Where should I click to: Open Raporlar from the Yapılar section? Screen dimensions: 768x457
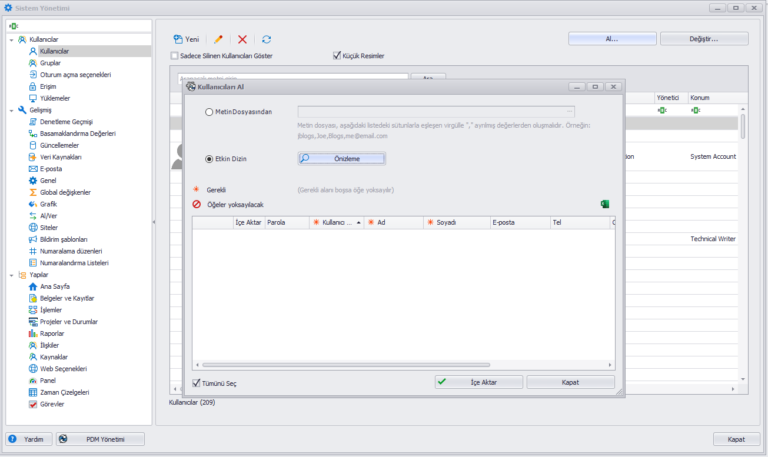point(52,333)
